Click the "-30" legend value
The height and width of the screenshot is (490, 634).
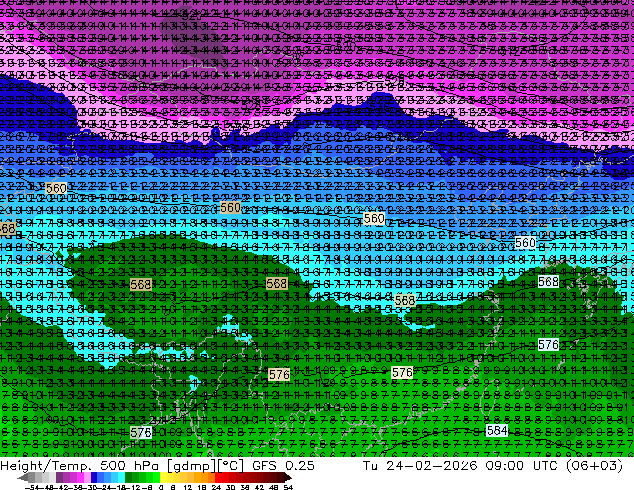(90, 487)
